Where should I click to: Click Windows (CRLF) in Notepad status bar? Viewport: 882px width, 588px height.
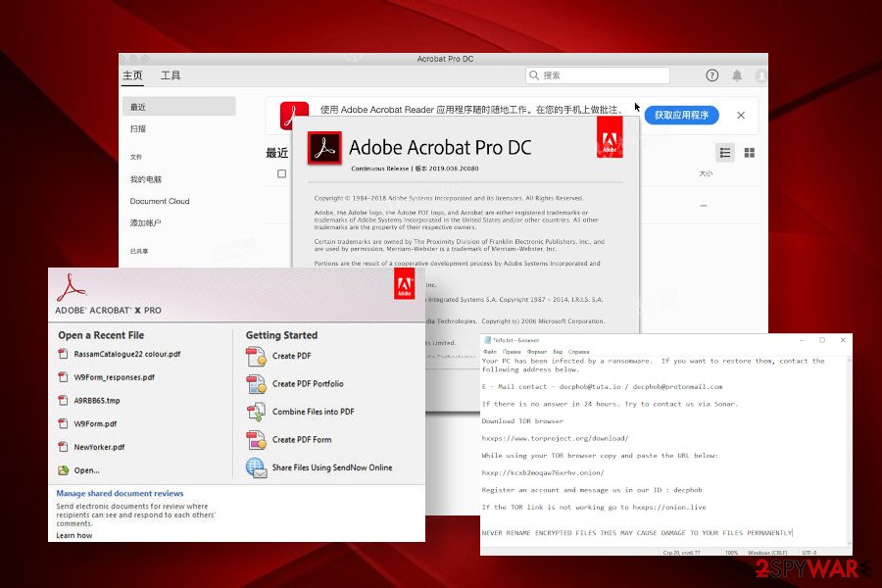pos(767,553)
